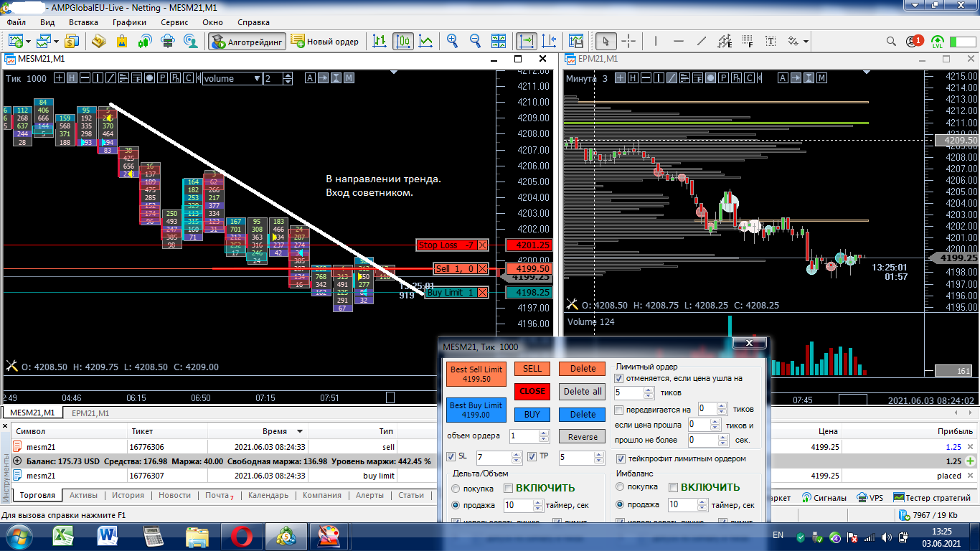
Task: Switch chart to candlestick mode
Action: tap(403, 42)
